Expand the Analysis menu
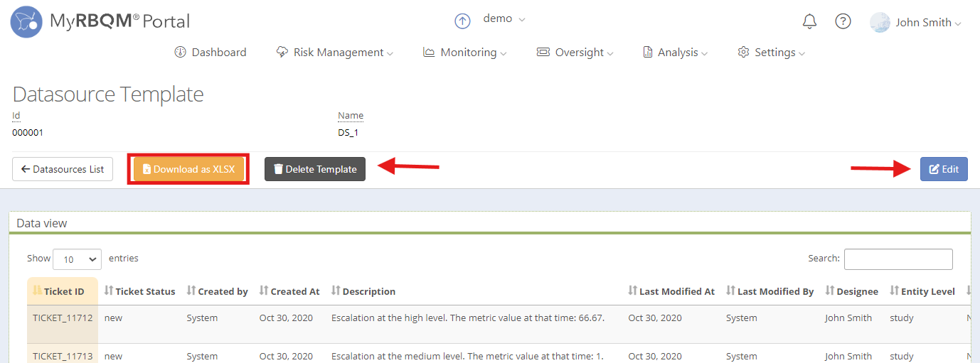The image size is (980, 363). click(676, 53)
